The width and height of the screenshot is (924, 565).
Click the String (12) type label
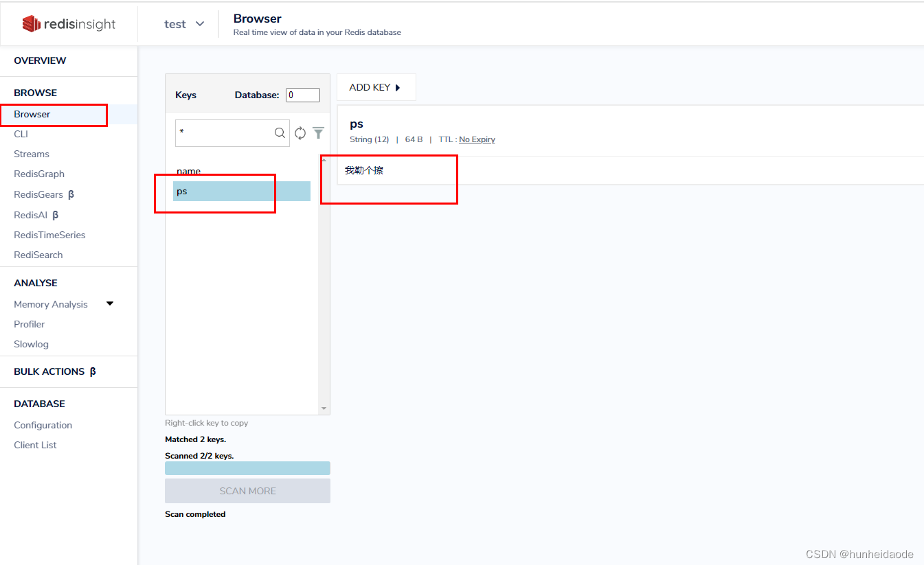[370, 139]
